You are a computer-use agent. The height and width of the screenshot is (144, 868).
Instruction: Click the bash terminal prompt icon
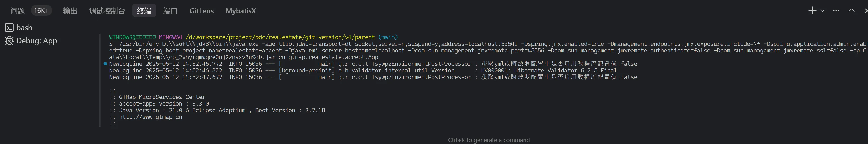pos(9,28)
